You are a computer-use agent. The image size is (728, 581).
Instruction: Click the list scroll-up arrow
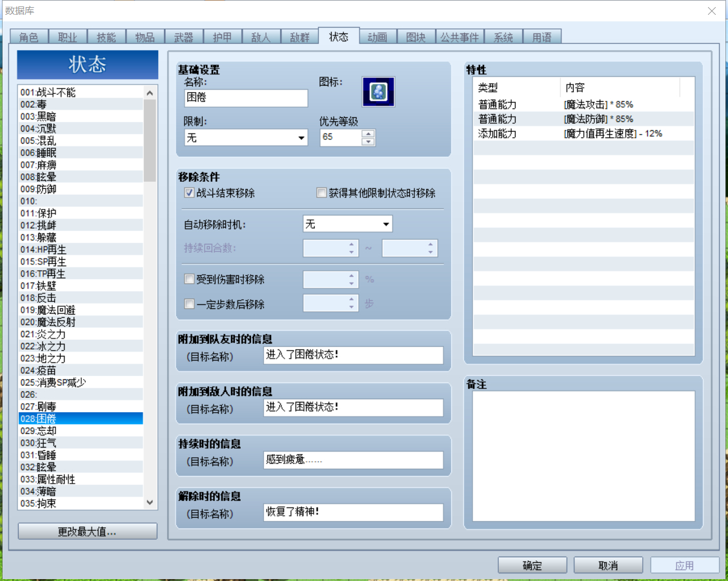(x=150, y=93)
